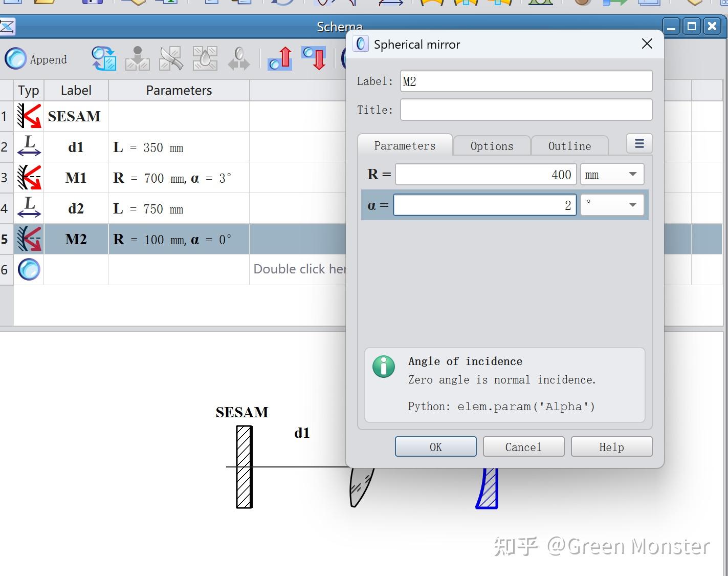728x576 pixels.
Task: Open Help for Spherical mirror
Action: pos(611,446)
